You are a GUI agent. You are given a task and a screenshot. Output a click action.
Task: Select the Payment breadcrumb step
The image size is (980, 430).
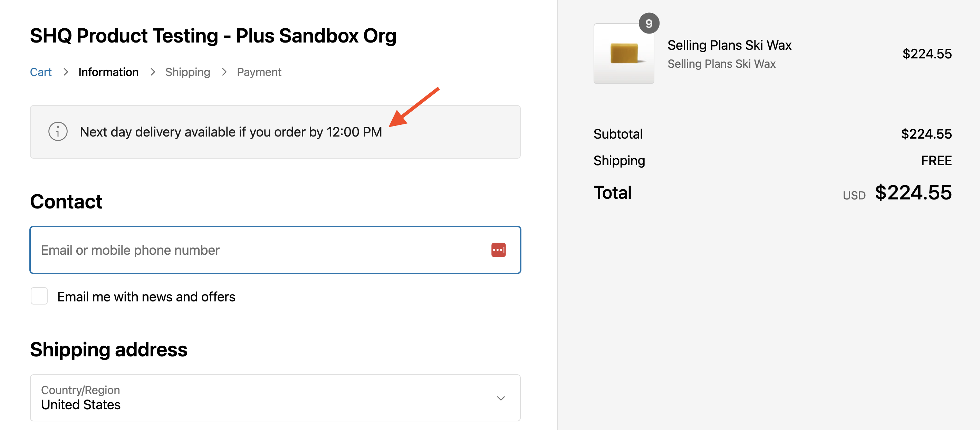259,72
